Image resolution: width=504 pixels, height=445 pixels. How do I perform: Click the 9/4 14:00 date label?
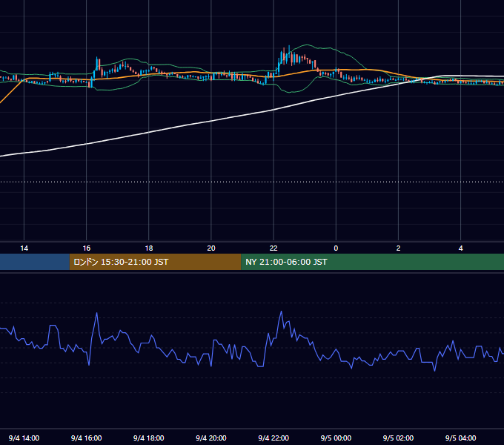click(24, 438)
